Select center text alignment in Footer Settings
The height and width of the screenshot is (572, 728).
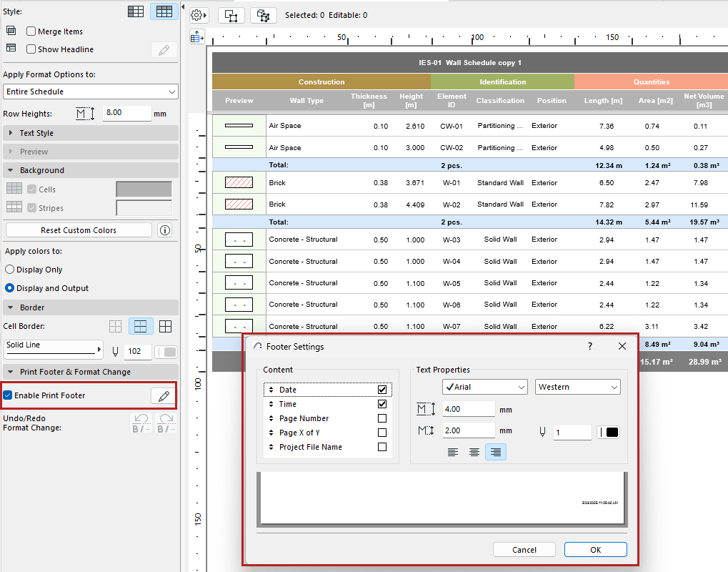[474, 452]
